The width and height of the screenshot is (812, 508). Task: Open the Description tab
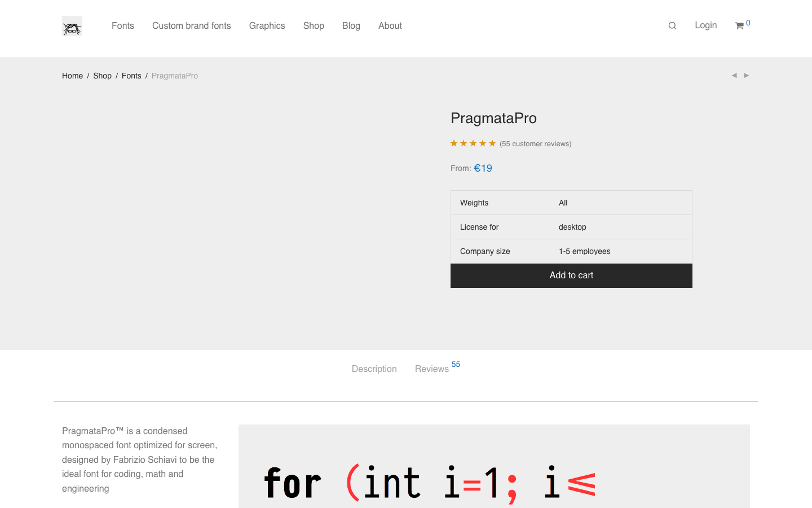point(374,369)
